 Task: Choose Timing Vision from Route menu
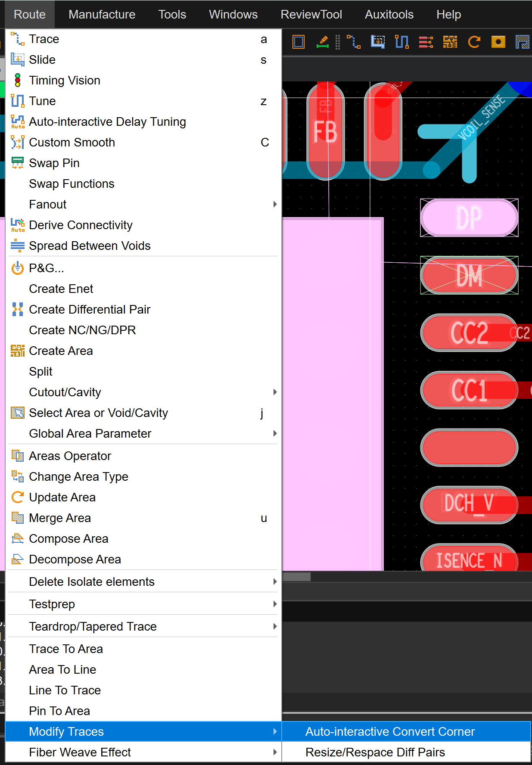point(65,80)
